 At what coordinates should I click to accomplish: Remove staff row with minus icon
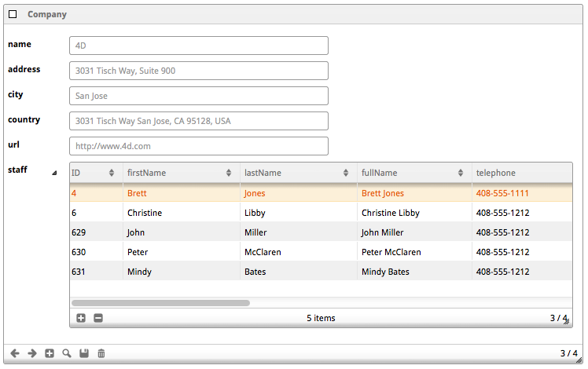tap(98, 318)
